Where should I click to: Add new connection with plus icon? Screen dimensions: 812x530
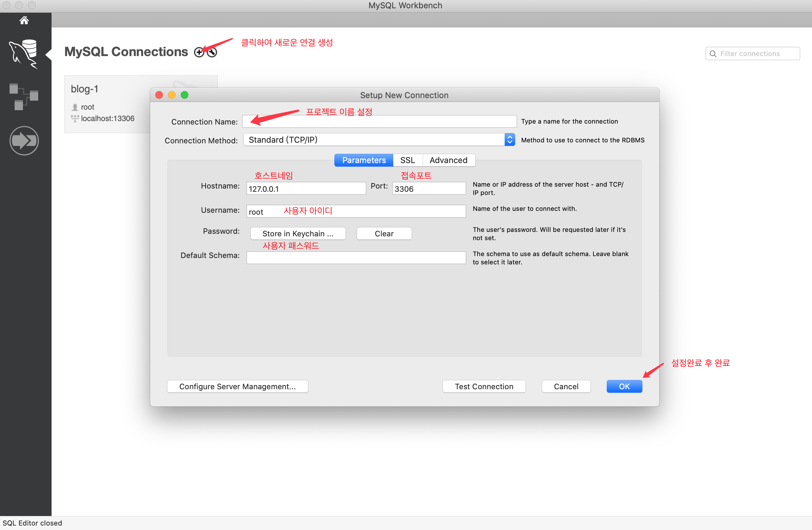click(199, 52)
